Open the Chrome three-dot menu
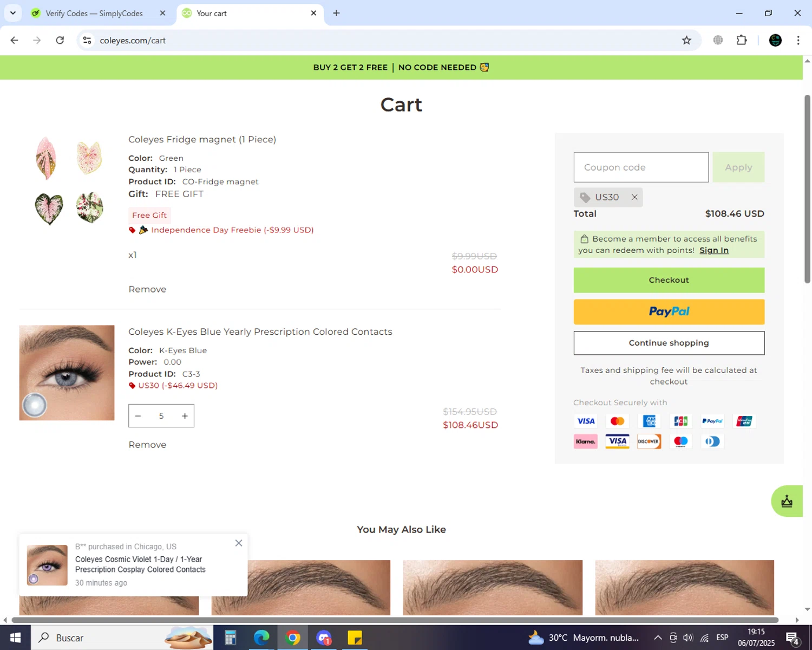This screenshot has height=650, width=812. coord(798,40)
